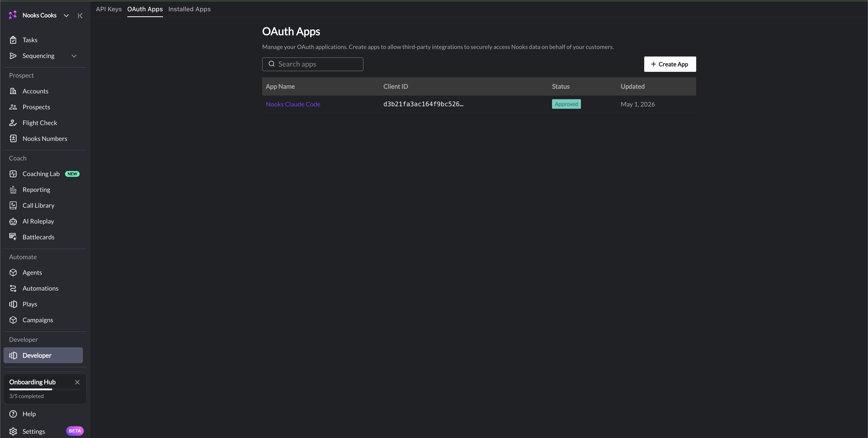The width and height of the screenshot is (868, 438).
Task: Click the Automations workflow icon
Action: coord(13,288)
